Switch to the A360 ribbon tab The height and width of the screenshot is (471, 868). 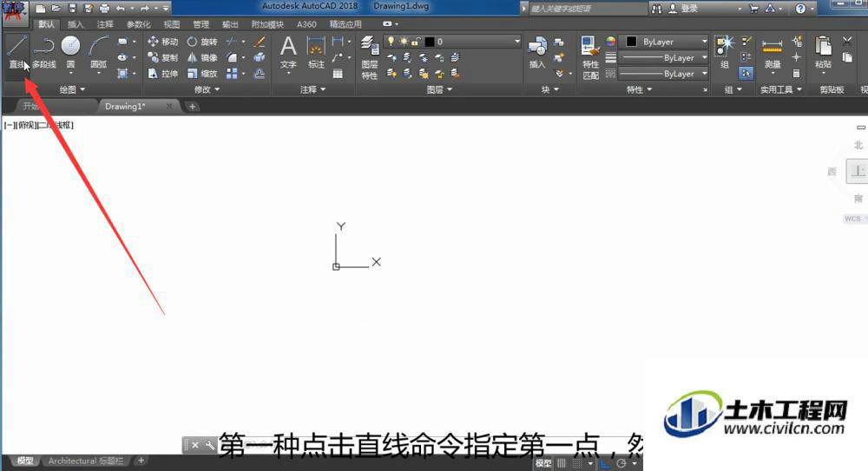306,23
